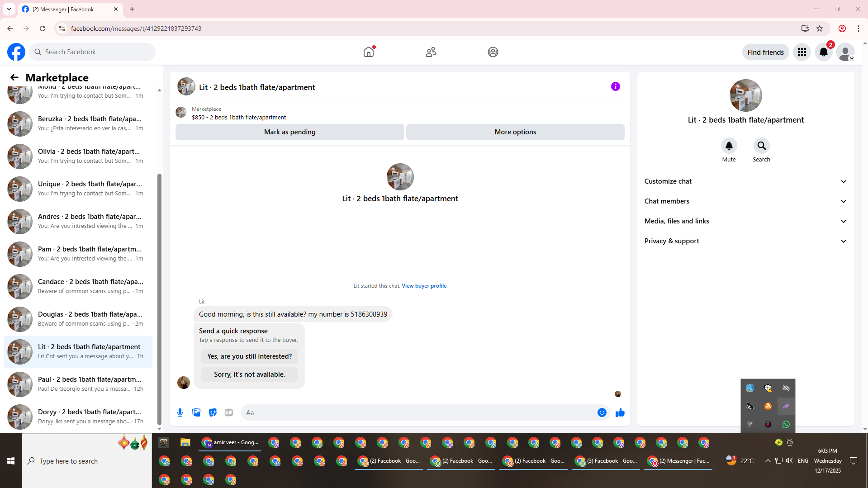The height and width of the screenshot is (488, 868).
Task: Switch to '(3) Facebook - Goo...' taskbar window
Action: pyautogui.click(x=606, y=461)
